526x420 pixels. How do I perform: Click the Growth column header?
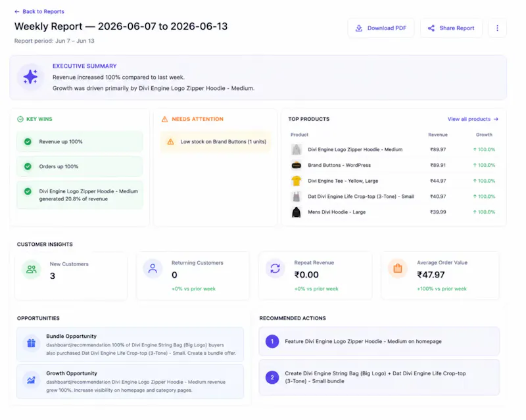pyautogui.click(x=484, y=135)
